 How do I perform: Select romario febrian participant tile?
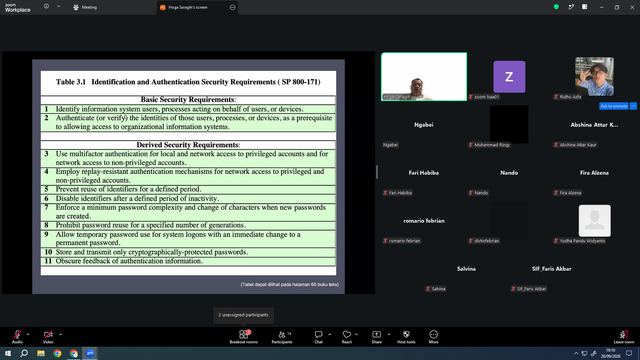pyautogui.click(x=424, y=221)
